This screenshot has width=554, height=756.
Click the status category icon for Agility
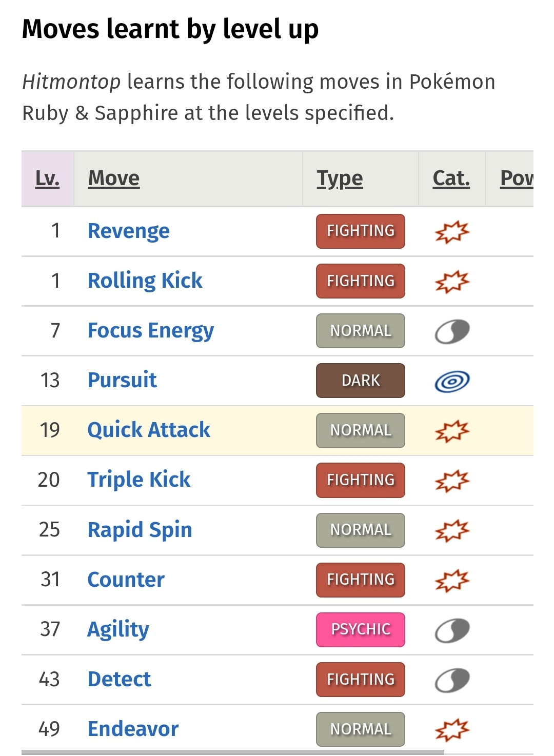click(x=452, y=630)
